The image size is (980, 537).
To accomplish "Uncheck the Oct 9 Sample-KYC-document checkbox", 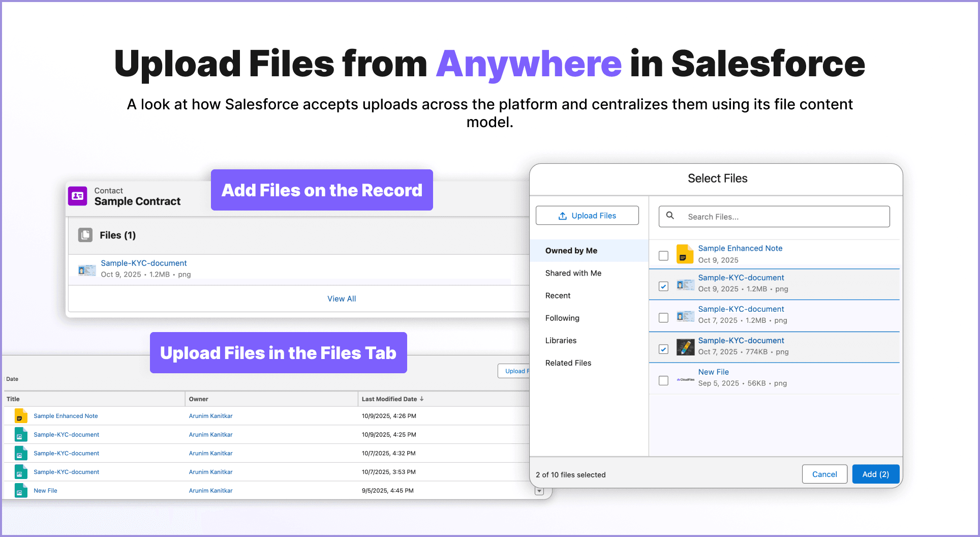I will point(663,286).
